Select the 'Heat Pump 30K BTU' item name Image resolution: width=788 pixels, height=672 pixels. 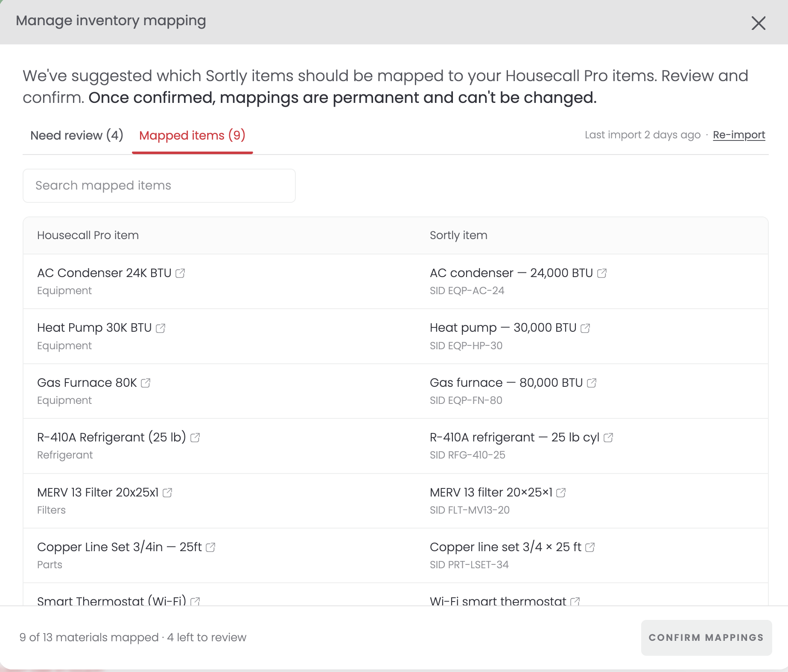94,328
